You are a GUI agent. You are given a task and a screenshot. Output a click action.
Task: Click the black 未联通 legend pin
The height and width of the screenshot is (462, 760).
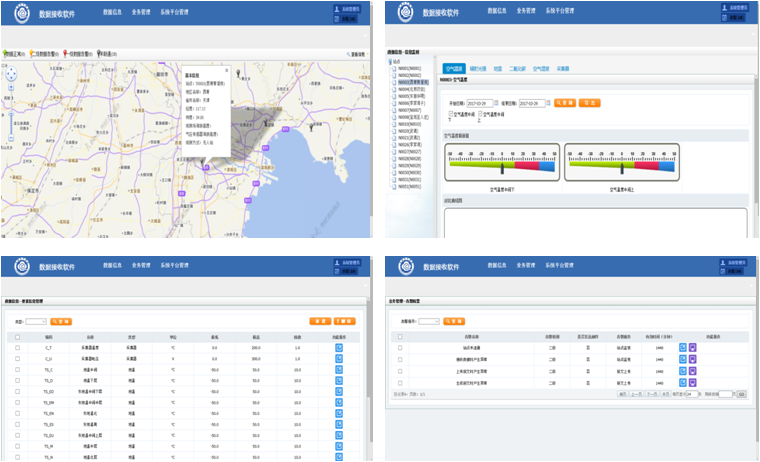point(99,54)
